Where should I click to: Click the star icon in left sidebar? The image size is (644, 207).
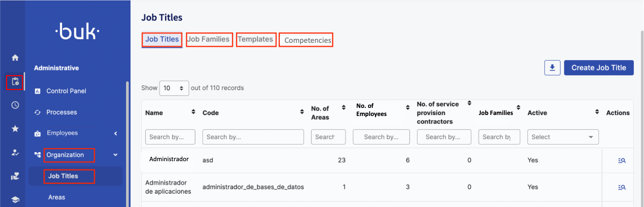[15, 128]
